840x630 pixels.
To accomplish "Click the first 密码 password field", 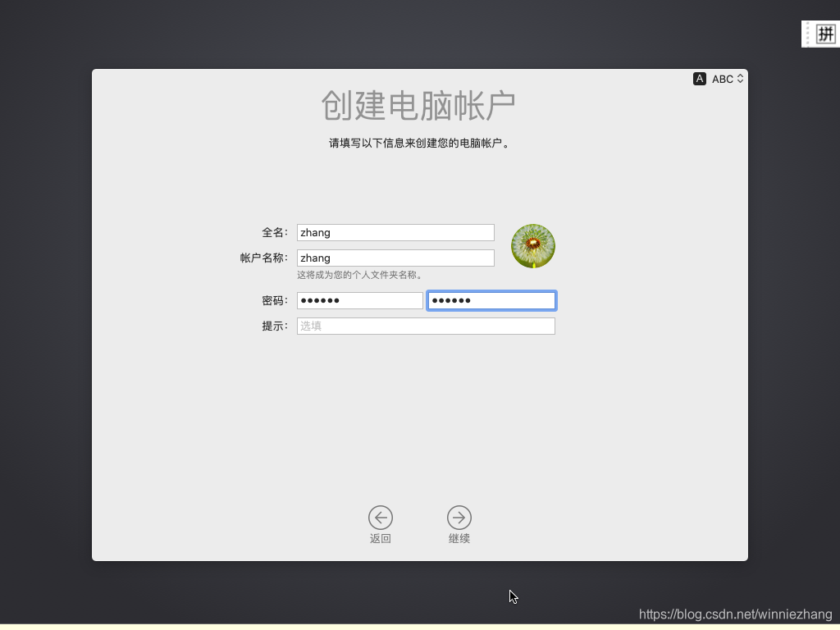I will (x=359, y=300).
